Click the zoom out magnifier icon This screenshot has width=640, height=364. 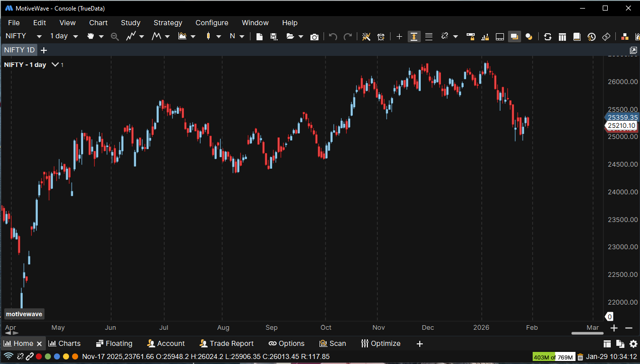click(x=114, y=37)
